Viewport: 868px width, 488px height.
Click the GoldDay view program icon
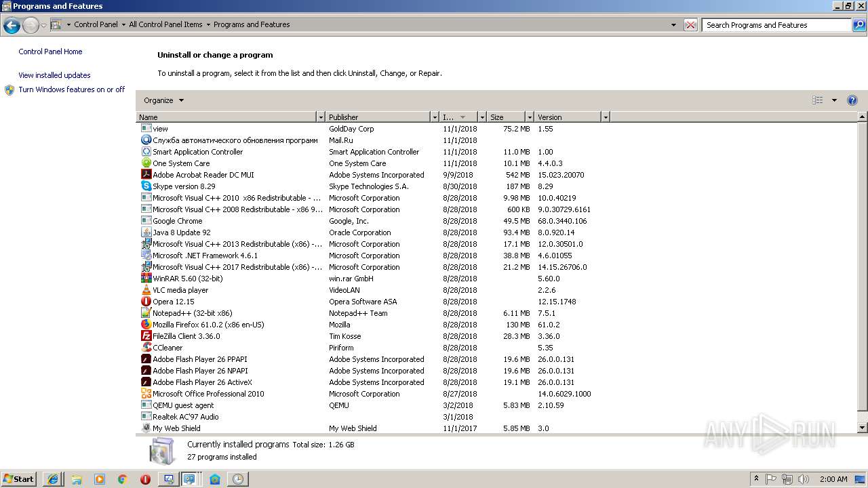pos(146,128)
